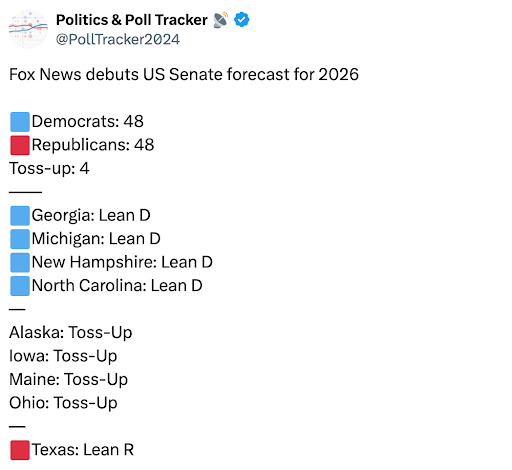512x470 pixels.
Task: Click the blue square beside Democrats: 48
Action: 20,122
